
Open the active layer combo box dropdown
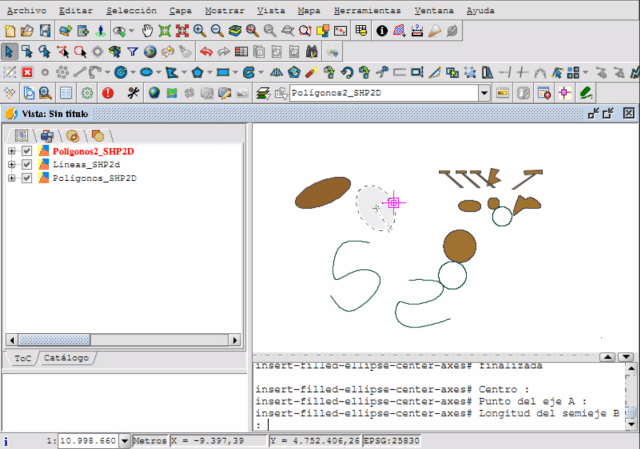coord(485,92)
